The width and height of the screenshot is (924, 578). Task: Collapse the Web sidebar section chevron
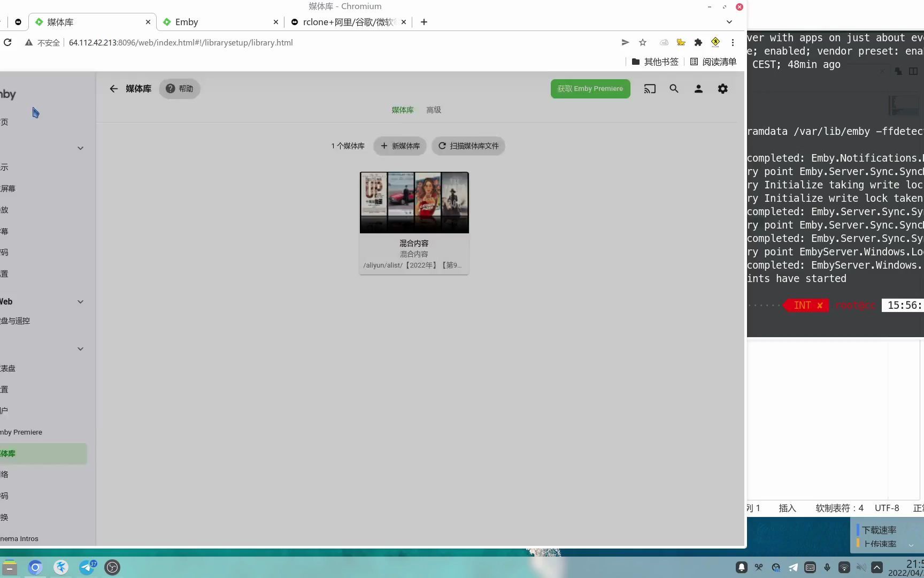[80, 302]
